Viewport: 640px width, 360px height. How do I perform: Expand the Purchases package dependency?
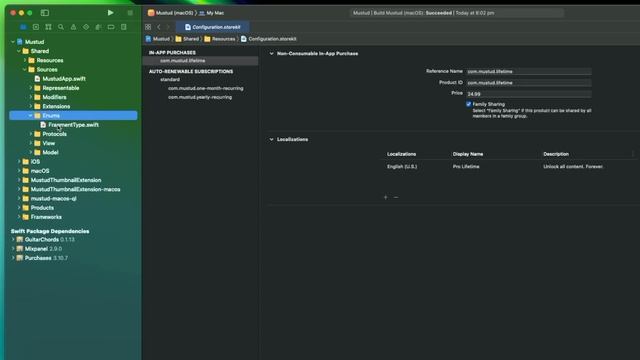(13, 258)
